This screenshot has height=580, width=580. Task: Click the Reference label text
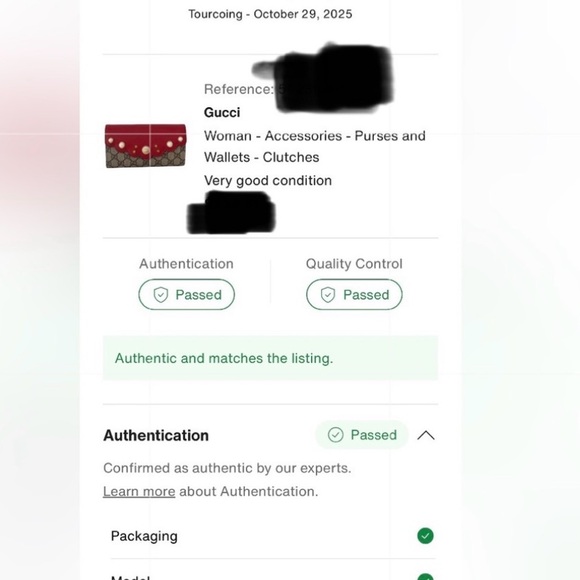click(239, 89)
